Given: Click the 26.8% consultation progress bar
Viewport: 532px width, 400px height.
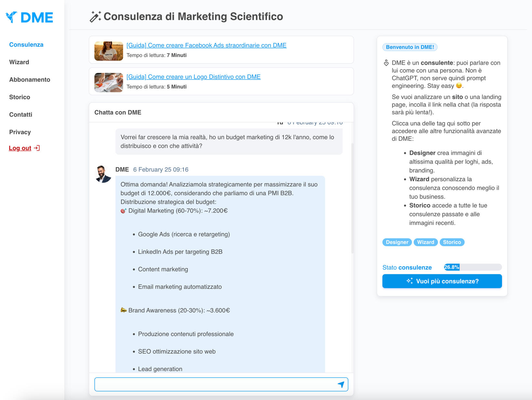Looking at the screenshot, I should 473,267.
